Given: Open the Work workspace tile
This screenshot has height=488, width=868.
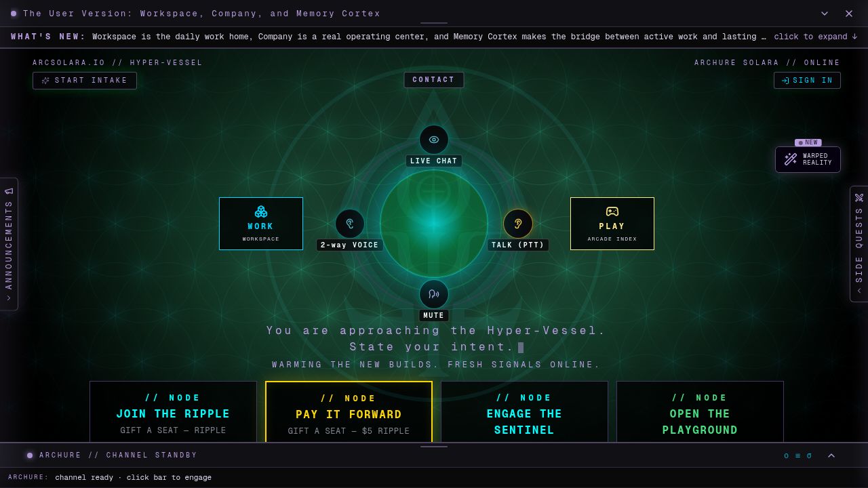Looking at the screenshot, I should coord(261,224).
